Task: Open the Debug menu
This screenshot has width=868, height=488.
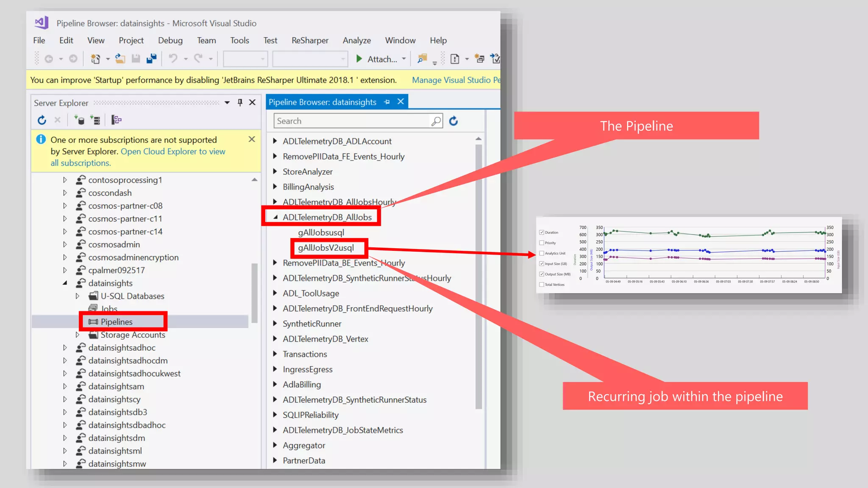Action: point(170,40)
